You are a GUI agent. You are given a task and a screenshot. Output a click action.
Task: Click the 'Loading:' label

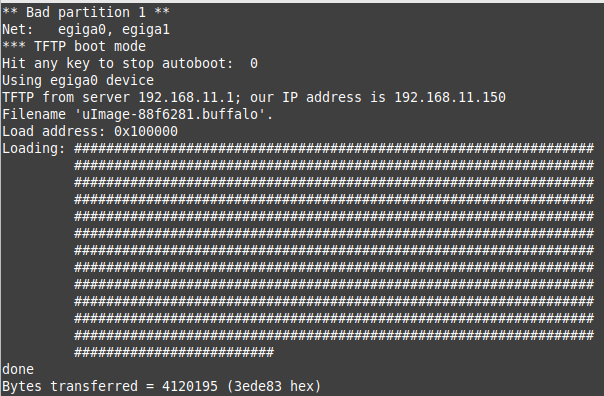pyautogui.click(x=34, y=148)
